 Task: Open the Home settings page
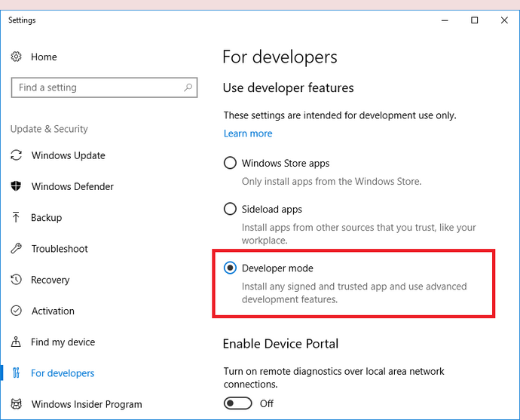click(x=44, y=57)
